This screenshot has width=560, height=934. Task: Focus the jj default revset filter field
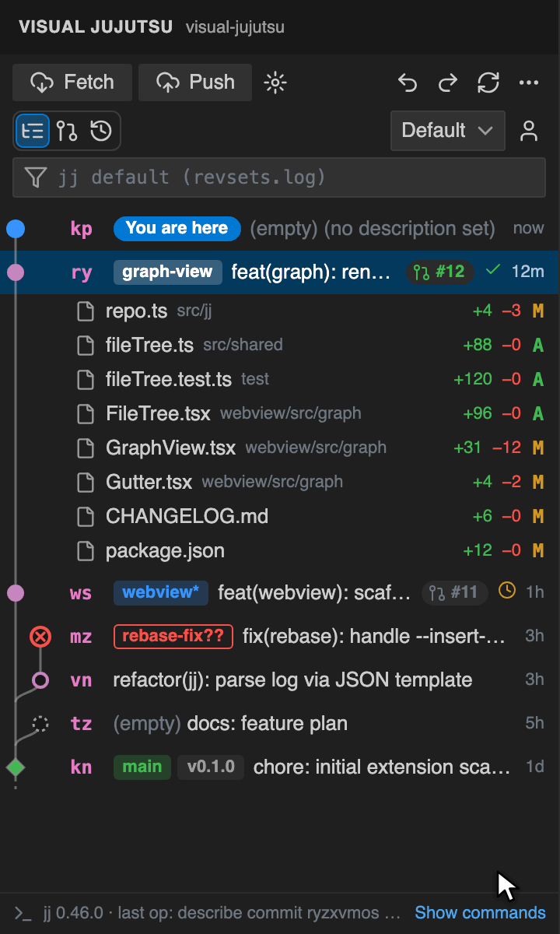pos(279,177)
